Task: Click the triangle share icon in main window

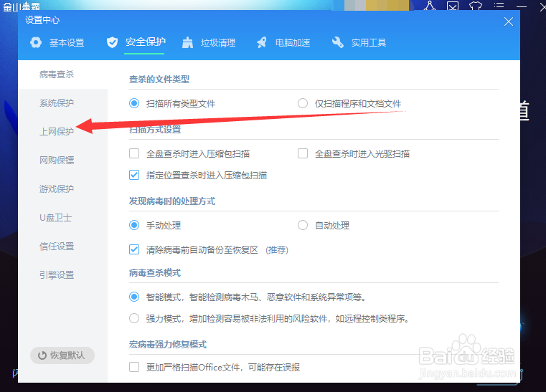Action: click(x=430, y=6)
